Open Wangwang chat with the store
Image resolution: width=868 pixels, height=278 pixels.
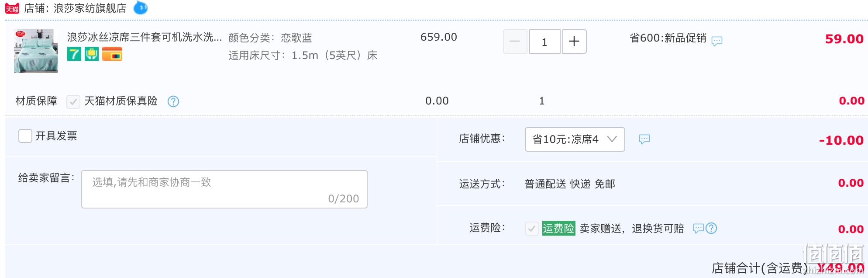click(x=140, y=8)
